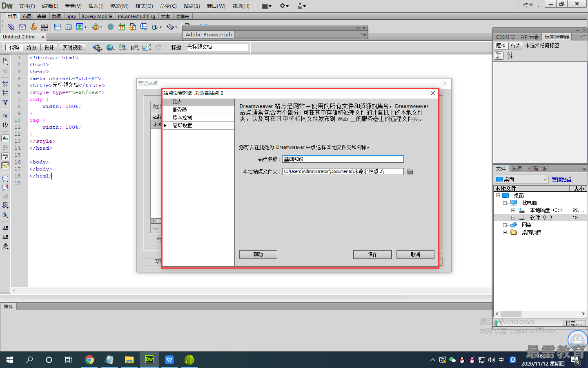The width and height of the screenshot is (588, 368).
Task: Switch to Spry insert tab
Action: (x=71, y=16)
